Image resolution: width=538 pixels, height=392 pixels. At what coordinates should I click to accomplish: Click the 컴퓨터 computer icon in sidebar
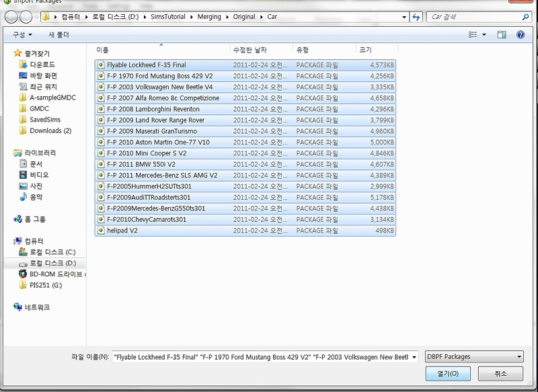pyautogui.click(x=17, y=241)
